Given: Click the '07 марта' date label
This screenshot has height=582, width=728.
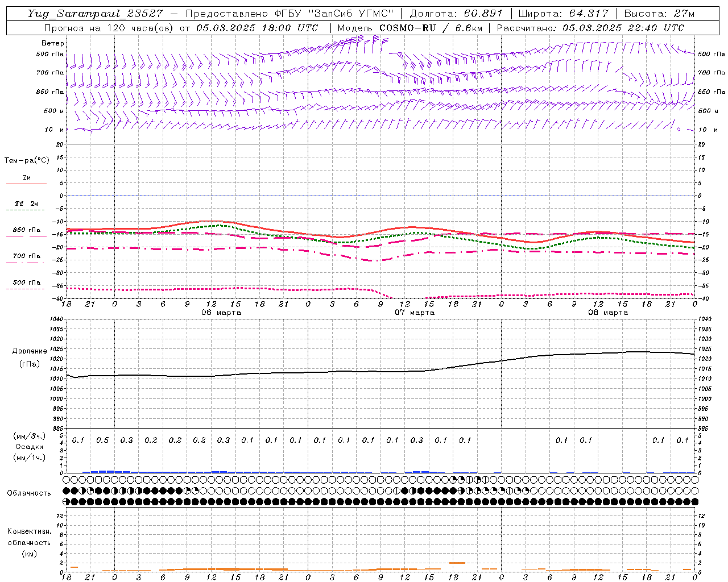Looking at the screenshot, I should click(415, 313).
